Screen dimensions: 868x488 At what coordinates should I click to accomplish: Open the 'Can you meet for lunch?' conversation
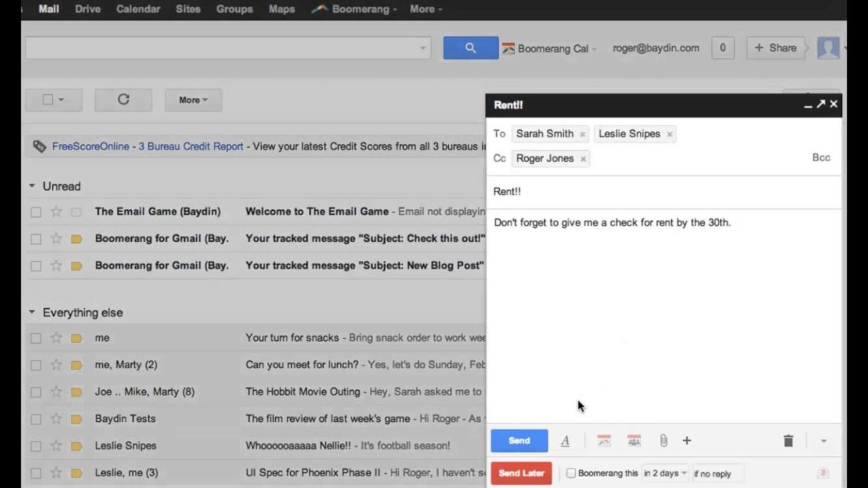302,365
